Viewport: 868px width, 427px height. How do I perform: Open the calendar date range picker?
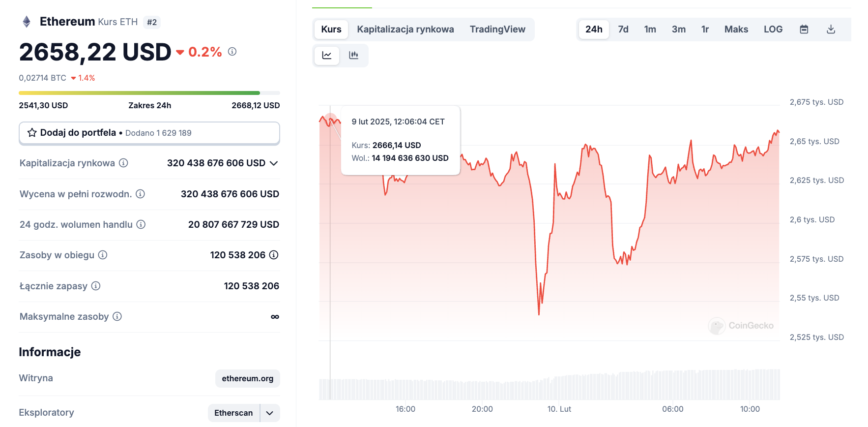[x=804, y=30]
